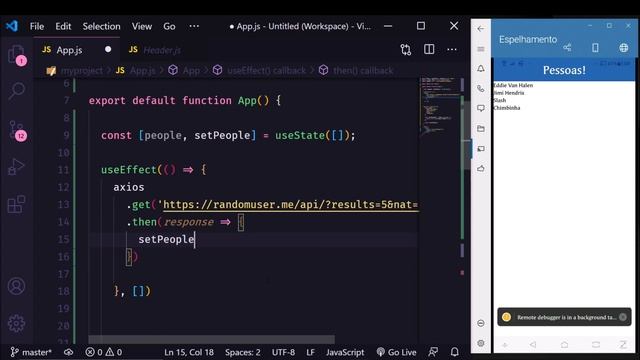640x360 pixels.
Task: Change language mode JavaScript
Action: [345, 352]
